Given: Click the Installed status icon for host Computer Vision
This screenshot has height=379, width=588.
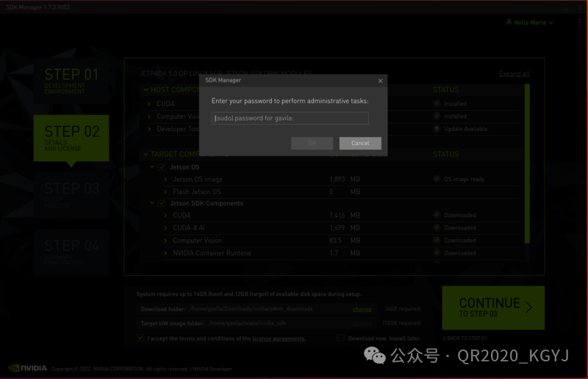Looking at the screenshot, I should tap(437, 116).
